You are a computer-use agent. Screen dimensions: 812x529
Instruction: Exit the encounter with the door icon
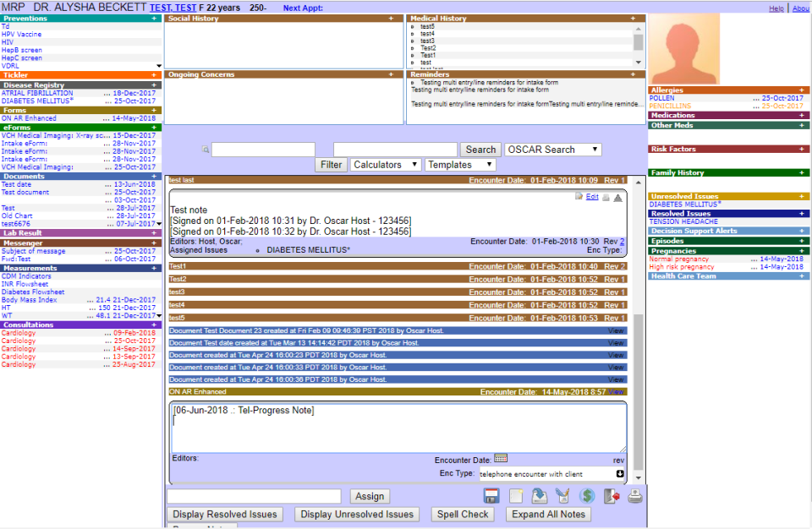coord(611,497)
